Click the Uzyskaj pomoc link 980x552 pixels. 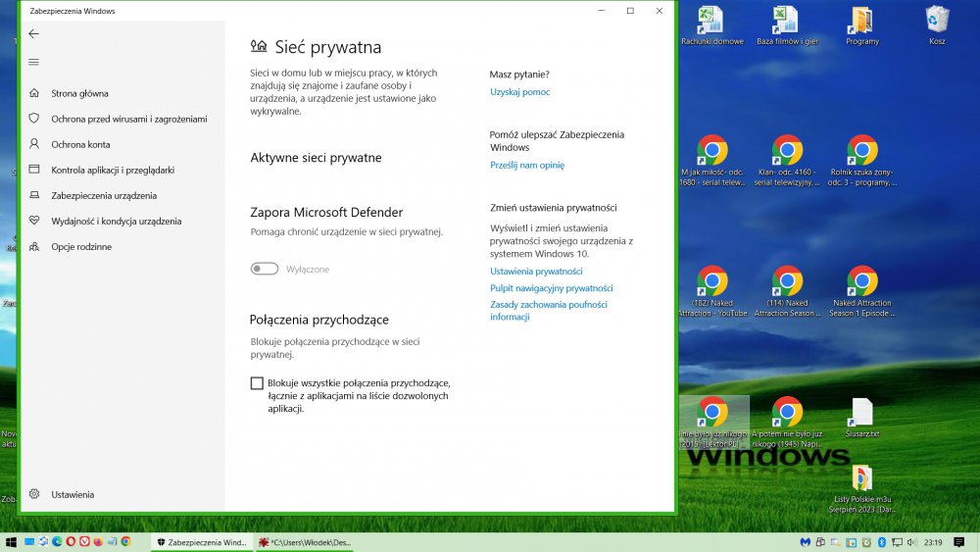coord(520,92)
